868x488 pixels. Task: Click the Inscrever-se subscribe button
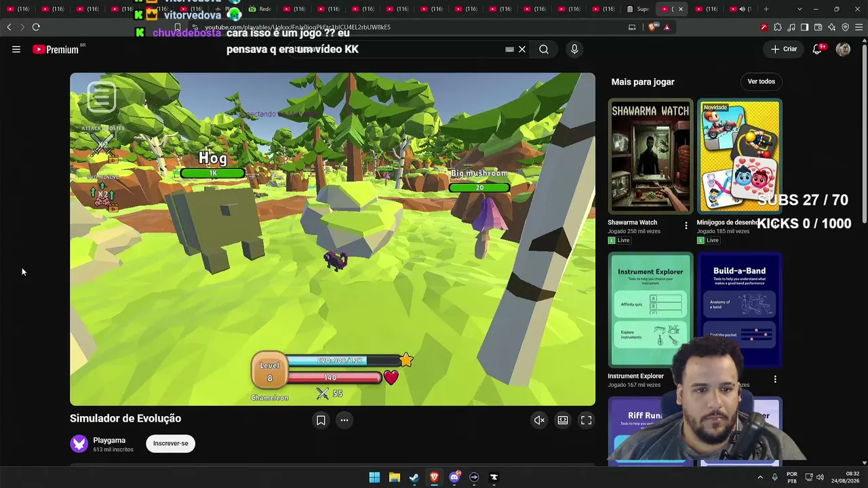point(171,443)
